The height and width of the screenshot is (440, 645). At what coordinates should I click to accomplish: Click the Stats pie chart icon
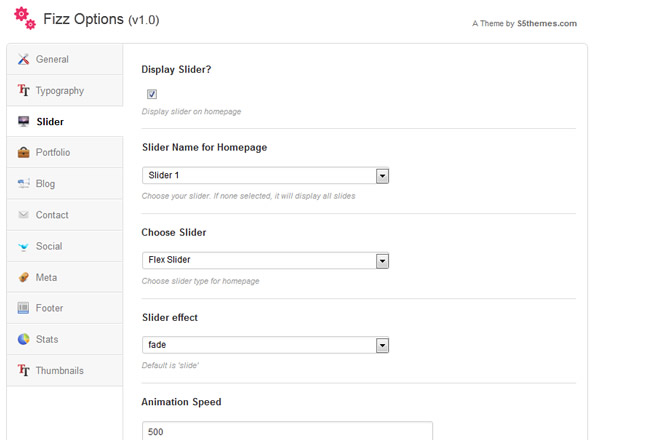tap(23, 339)
